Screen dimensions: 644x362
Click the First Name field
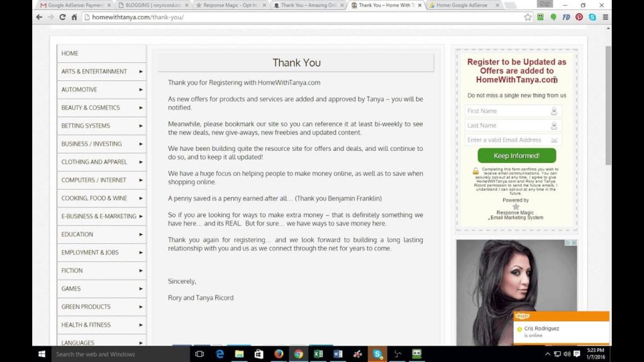(x=513, y=111)
